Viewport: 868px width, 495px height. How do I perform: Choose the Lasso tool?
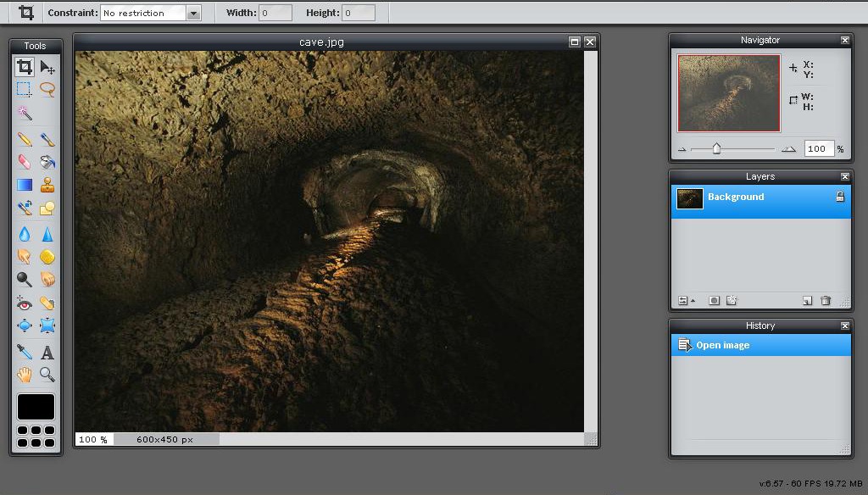47,89
